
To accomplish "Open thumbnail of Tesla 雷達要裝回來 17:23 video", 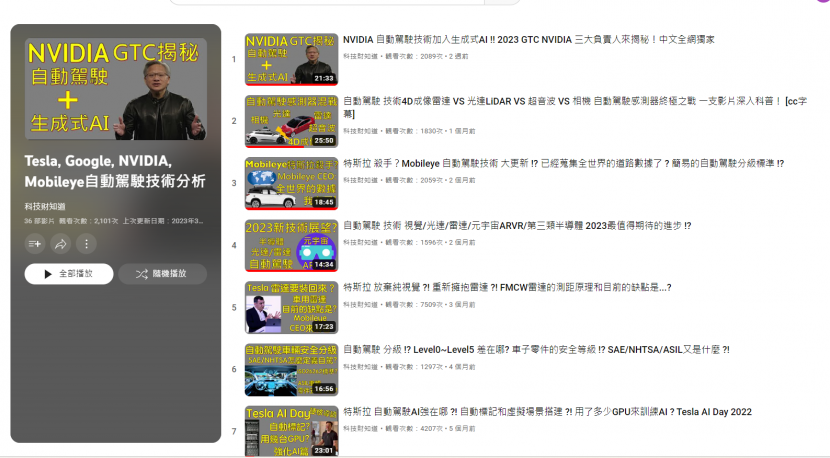I will click(x=291, y=307).
